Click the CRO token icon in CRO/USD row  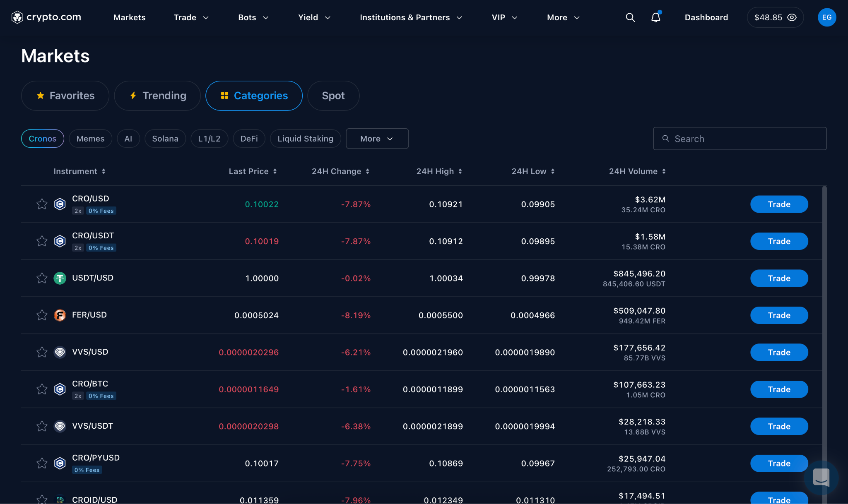click(60, 204)
